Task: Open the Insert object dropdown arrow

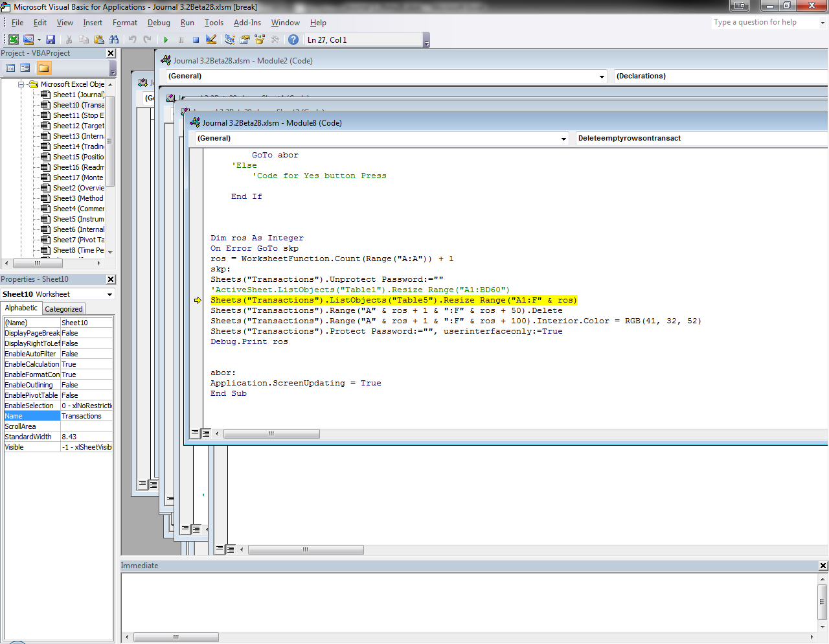Action: point(39,40)
